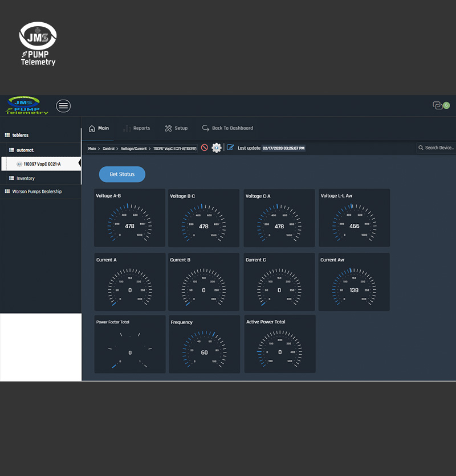The image size is (456, 476).
Task: Click the red prohibit icon
Action: 205,148
